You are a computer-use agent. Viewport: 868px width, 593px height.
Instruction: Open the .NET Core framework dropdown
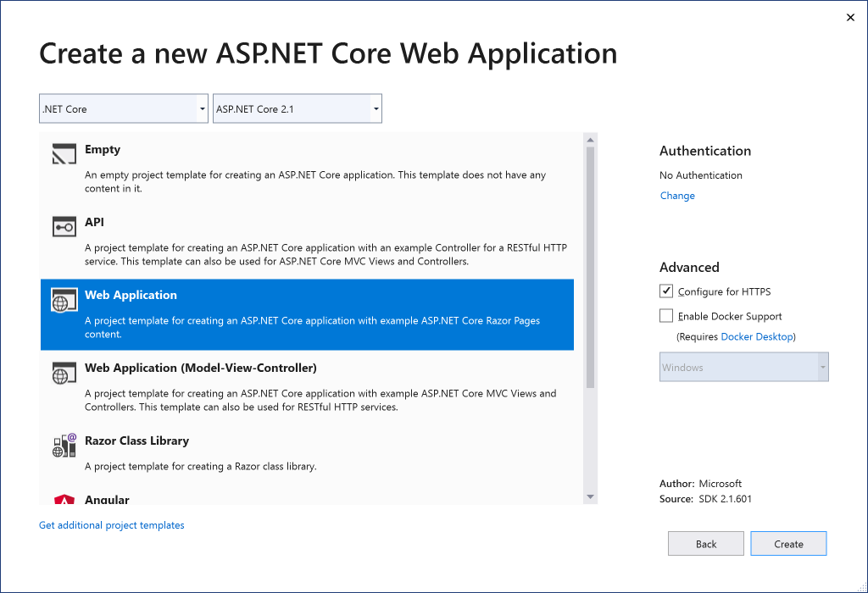pyautogui.click(x=124, y=108)
